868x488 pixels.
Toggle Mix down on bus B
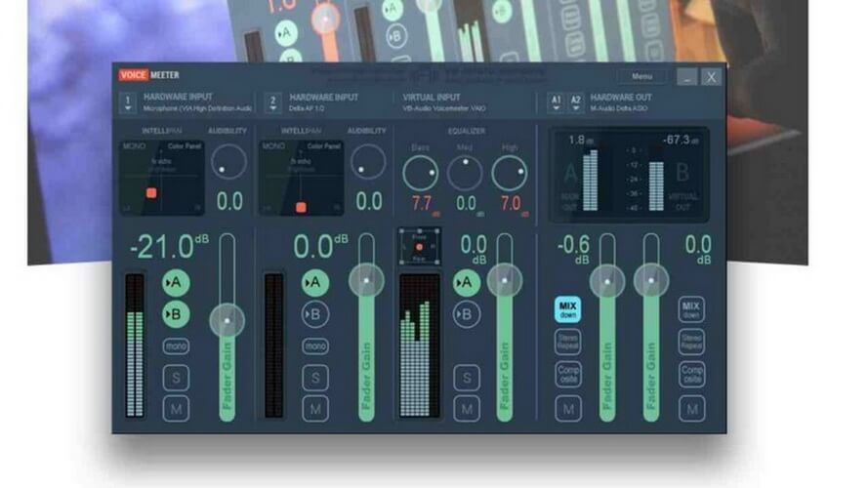coord(691,309)
